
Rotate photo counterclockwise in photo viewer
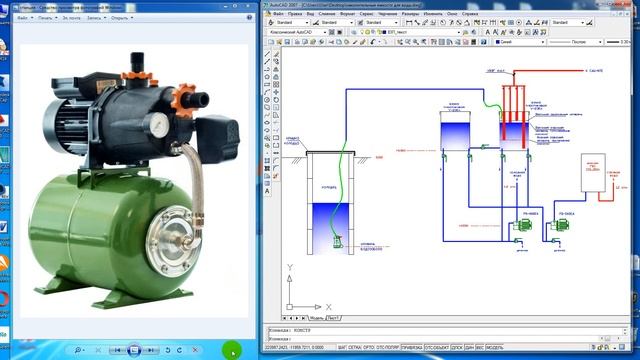(168, 350)
